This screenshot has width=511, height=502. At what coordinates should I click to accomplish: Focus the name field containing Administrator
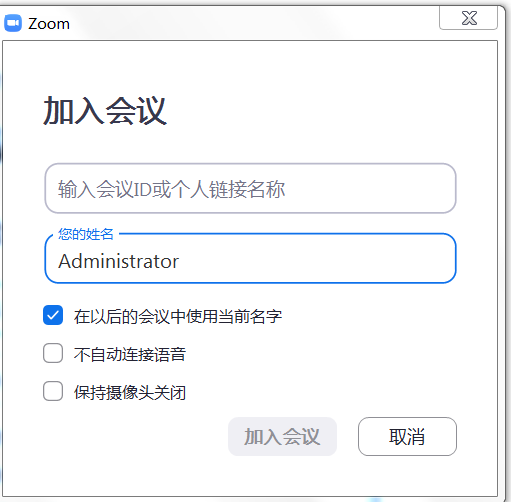point(250,259)
